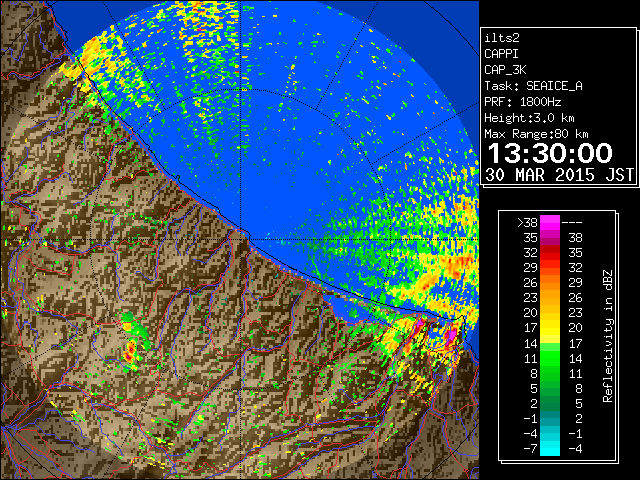640x480 pixels.
Task: Click the red-core echo cell over the inland southwest
Action: click(x=131, y=351)
